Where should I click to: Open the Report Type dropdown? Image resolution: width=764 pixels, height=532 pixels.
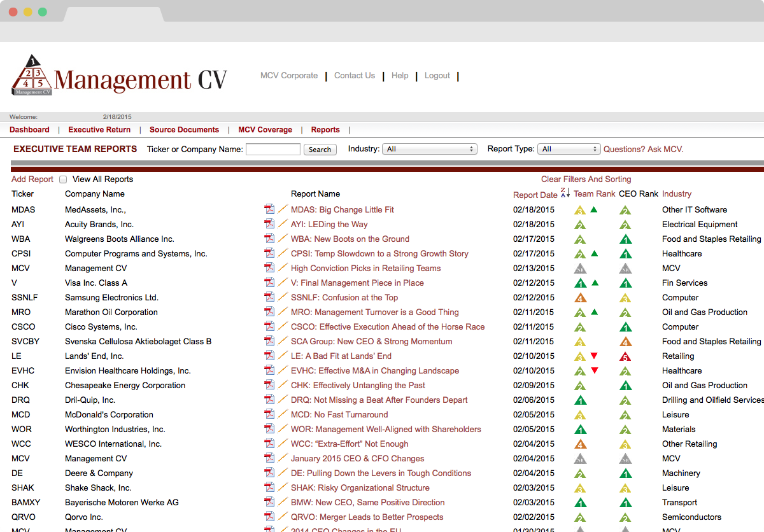(569, 148)
